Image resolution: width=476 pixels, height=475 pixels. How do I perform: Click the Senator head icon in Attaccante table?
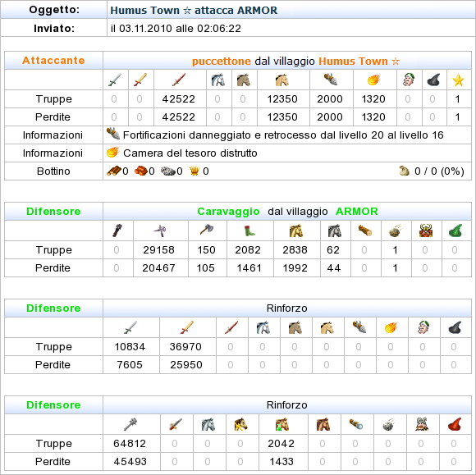(x=409, y=80)
